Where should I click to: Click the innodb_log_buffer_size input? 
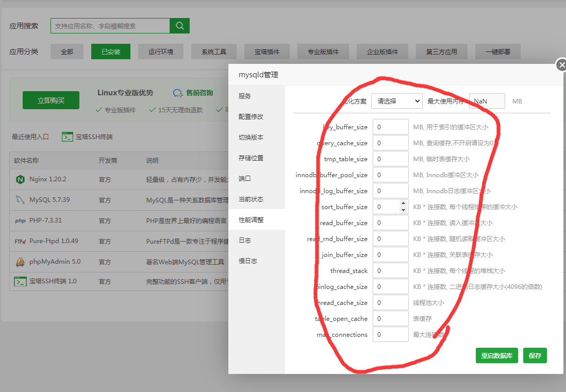coord(391,191)
